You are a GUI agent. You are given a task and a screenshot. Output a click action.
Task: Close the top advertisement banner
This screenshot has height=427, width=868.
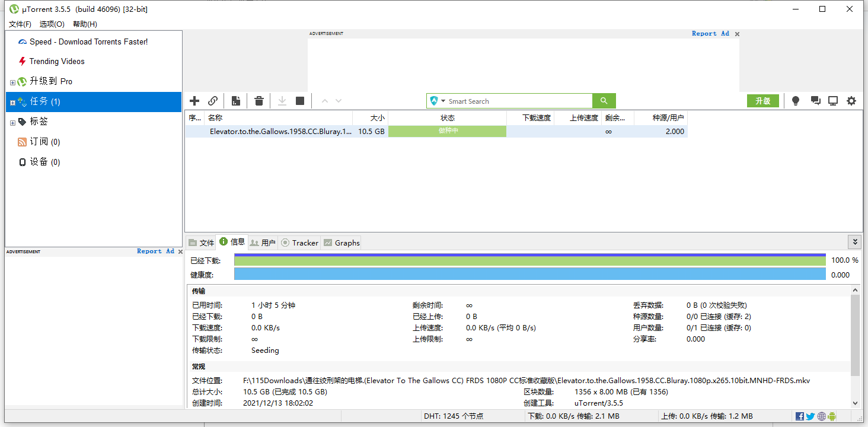[737, 34]
